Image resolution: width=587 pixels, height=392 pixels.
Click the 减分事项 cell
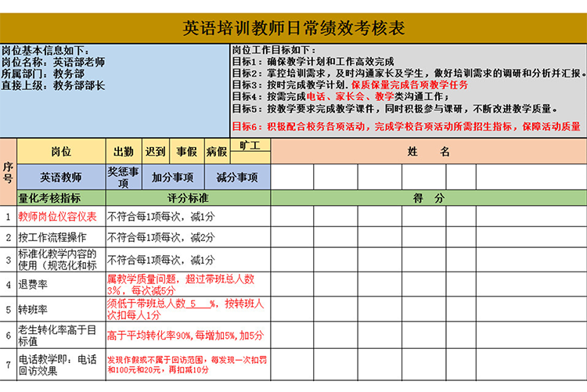tap(236, 177)
